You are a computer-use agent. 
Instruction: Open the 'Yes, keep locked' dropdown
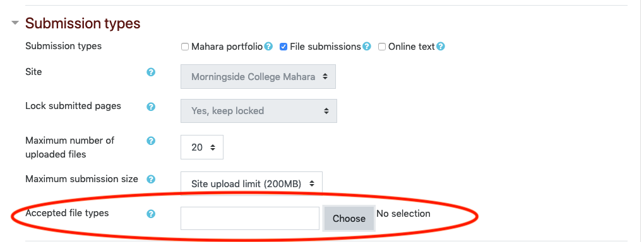[x=259, y=111]
